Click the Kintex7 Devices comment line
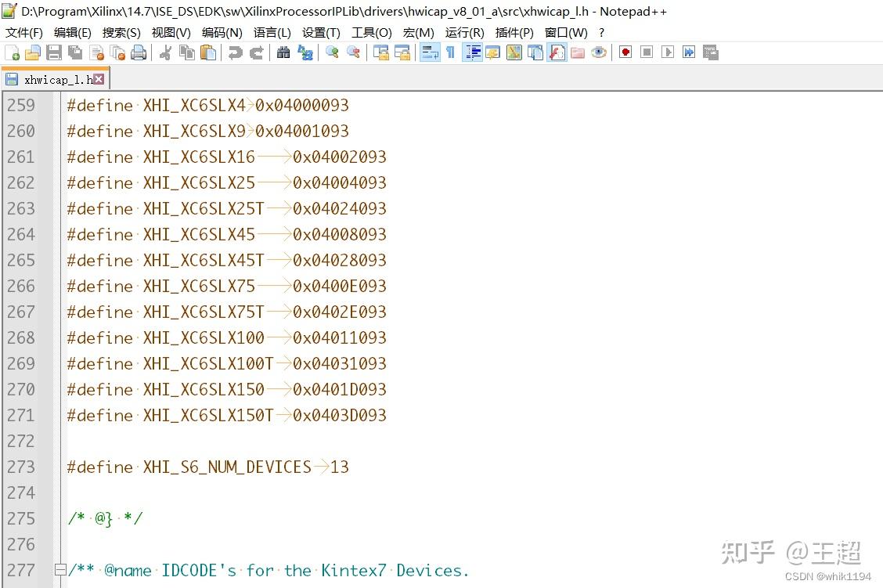The height and width of the screenshot is (588, 883). (x=268, y=571)
